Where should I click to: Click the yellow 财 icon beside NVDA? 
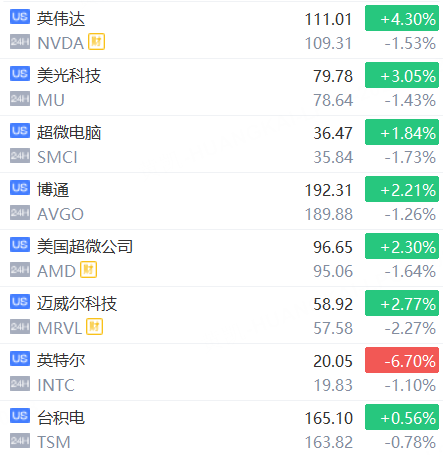[96, 42]
